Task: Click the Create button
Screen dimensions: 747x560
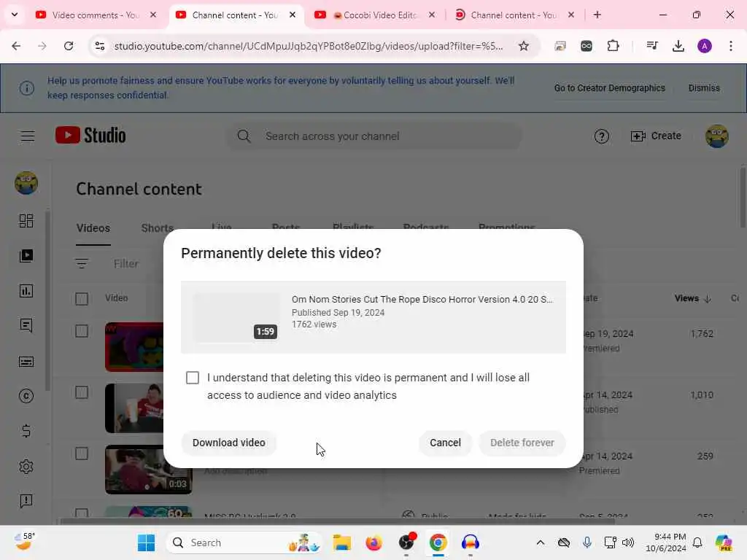Action: [x=656, y=136]
